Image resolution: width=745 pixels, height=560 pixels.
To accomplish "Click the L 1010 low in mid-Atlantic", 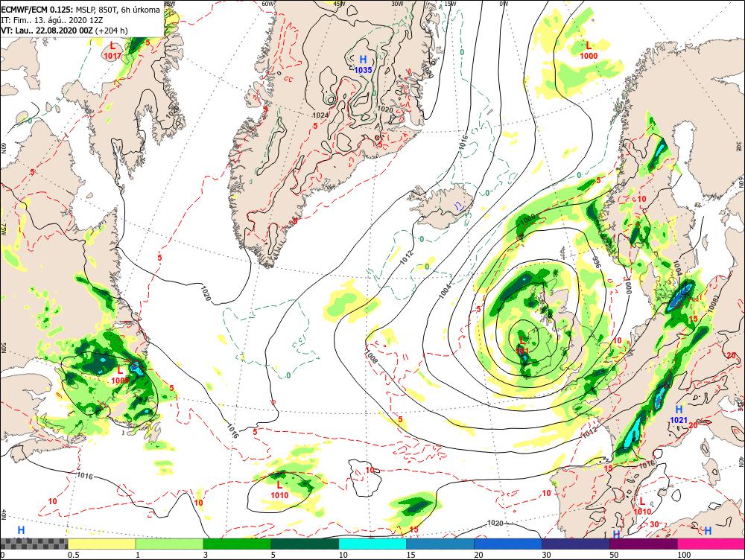I will tap(279, 490).
